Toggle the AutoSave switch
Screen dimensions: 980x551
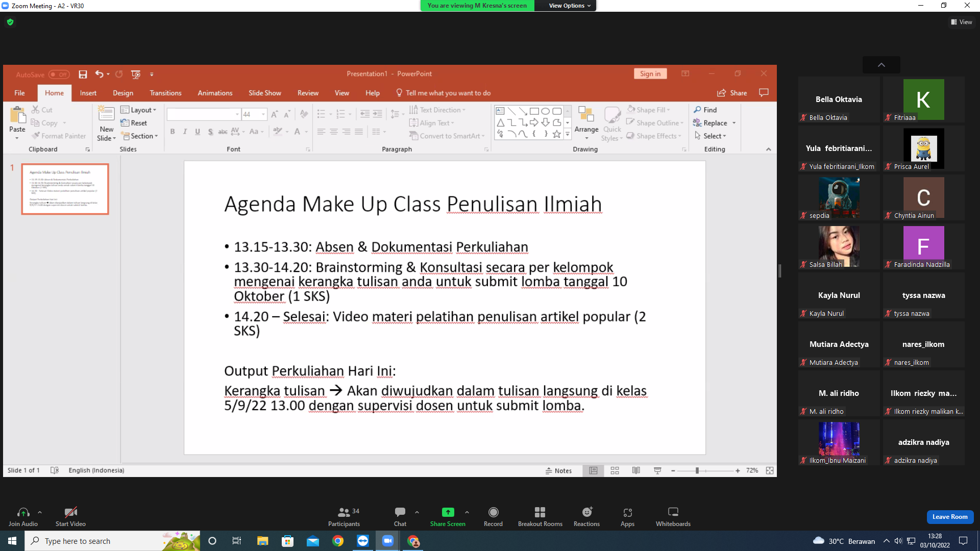[x=59, y=74]
